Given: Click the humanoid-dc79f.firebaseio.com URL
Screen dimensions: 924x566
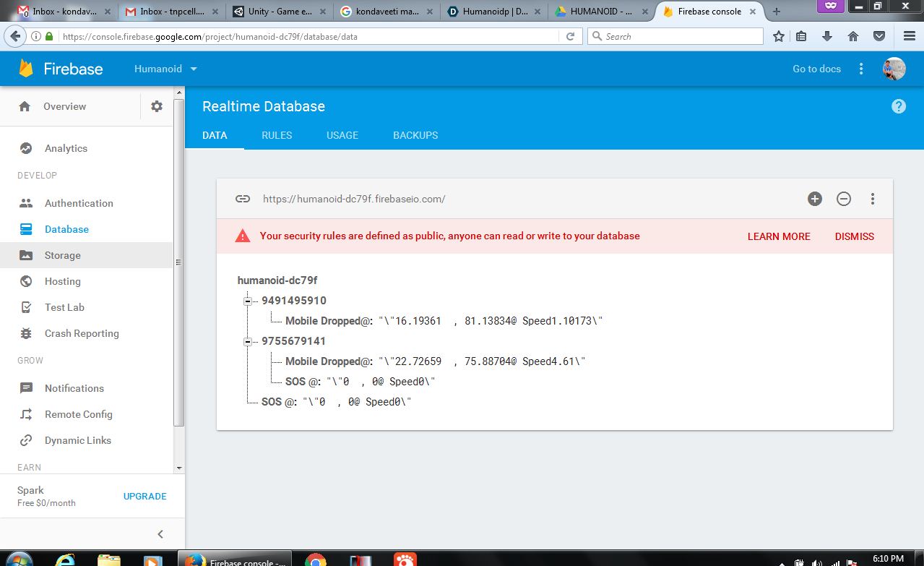Looking at the screenshot, I should click(354, 199).
